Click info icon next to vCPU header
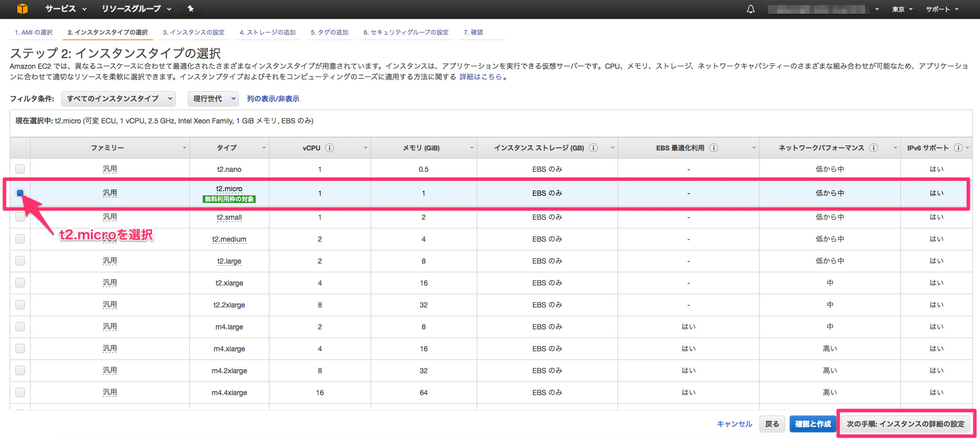Viewport: 980px width, 439px height. click(330, 148)
